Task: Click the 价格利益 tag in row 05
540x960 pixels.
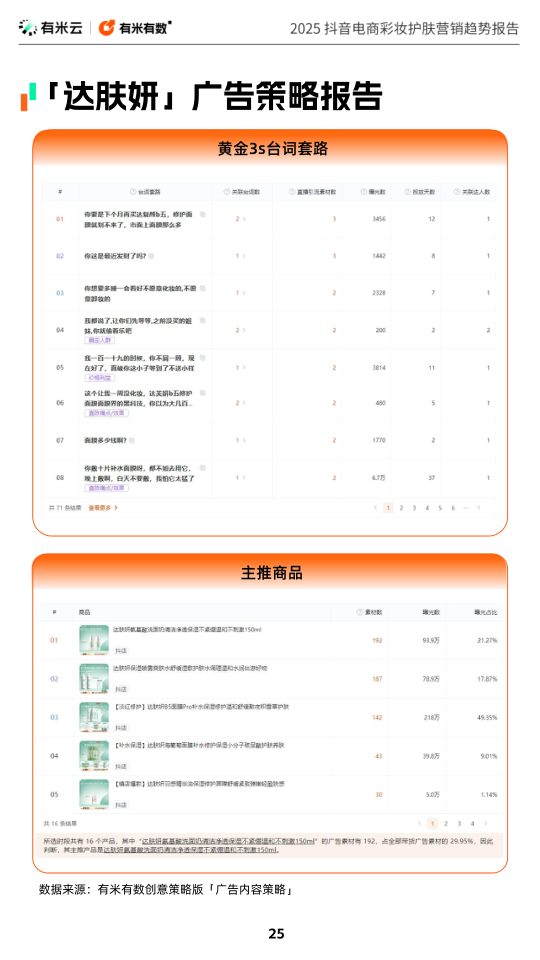Action: (x=99, y=378)
